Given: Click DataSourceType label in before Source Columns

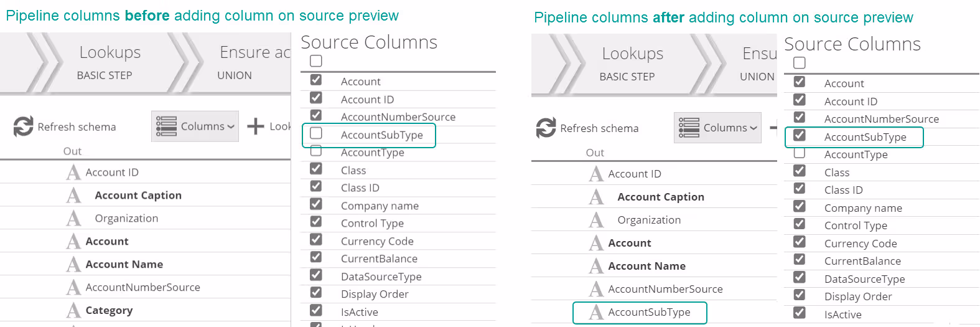Looking at the screenshot, I should 381,277.
